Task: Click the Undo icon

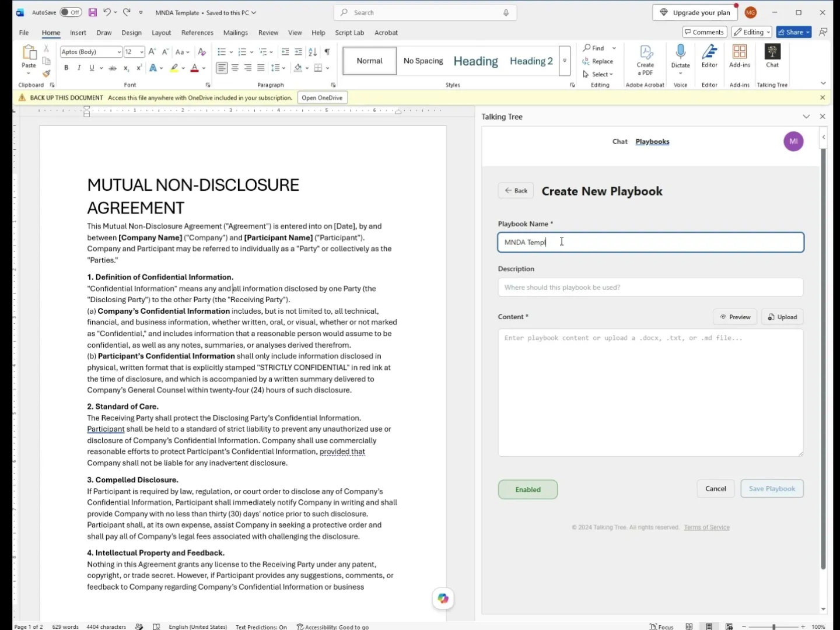Action: (107, 12)
